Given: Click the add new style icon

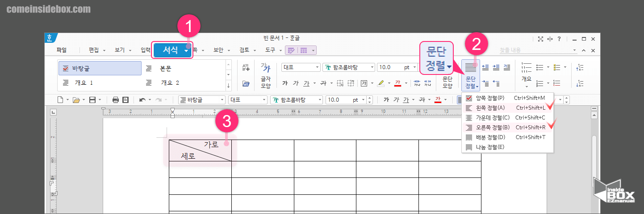Looking at the screenshot, I should pos(246,68).
